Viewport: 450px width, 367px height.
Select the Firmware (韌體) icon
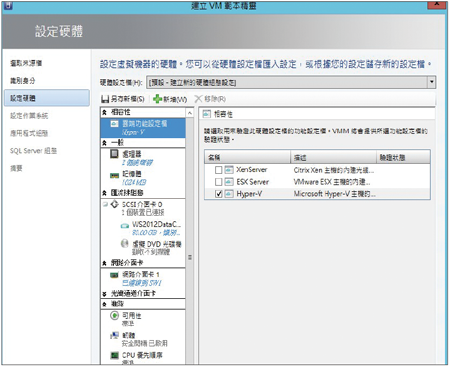[114, 335]
